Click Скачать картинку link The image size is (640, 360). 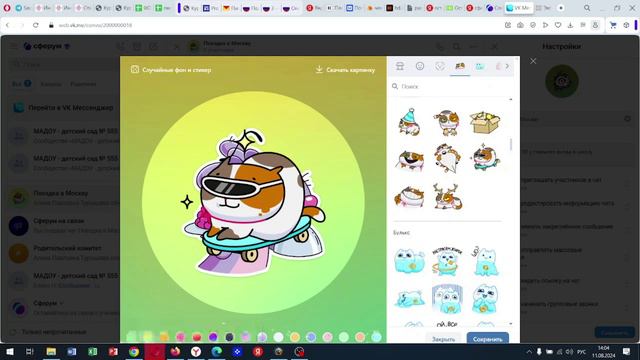[x=350, y=70]
